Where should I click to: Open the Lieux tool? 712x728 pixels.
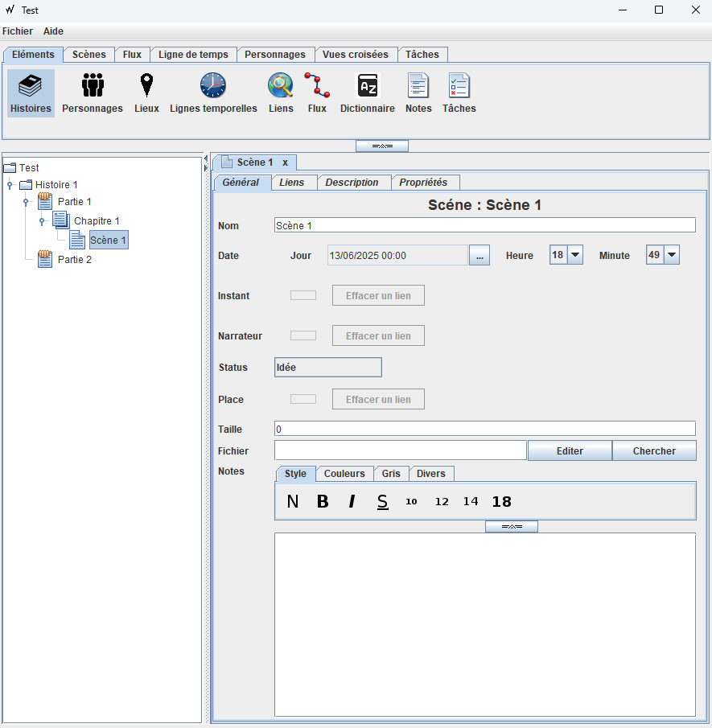(146, 91)
